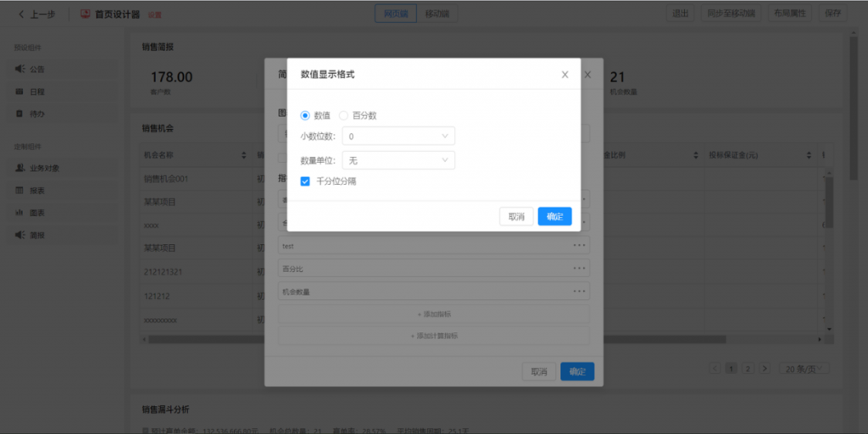Click the three-dots menu on the test row

coord(579,246)
